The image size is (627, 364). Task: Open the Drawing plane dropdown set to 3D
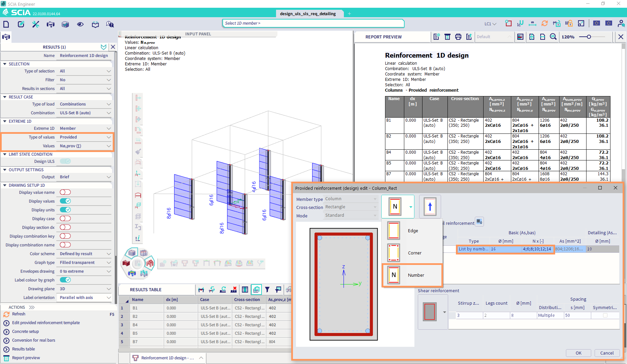click(x=84, y=289)
